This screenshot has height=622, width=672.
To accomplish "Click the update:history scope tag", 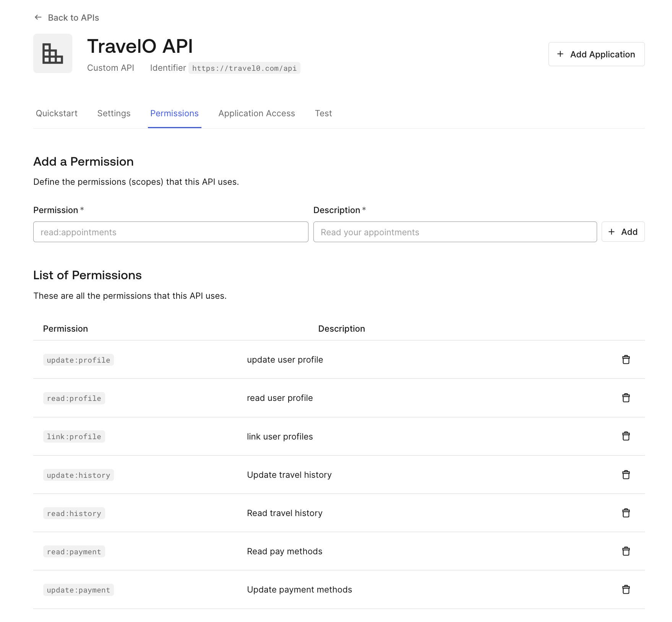I will click(x=78, y=475).
